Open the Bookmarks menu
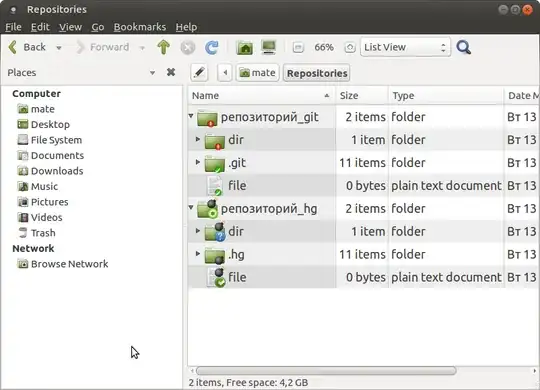The height and width of the screenshot is (390, 540). click(140, 27)
